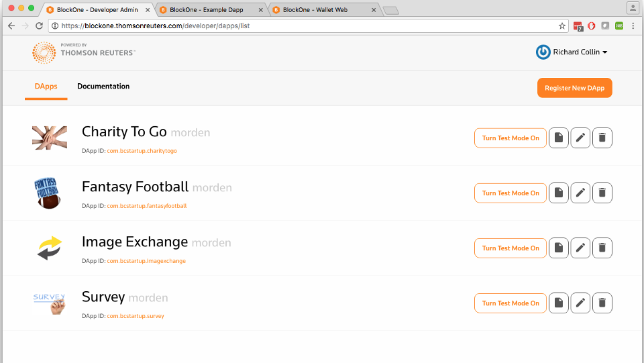Screen dimensions: 644x363
Task: Turn Test Mode On for Survey
Action: pos(511,303)
